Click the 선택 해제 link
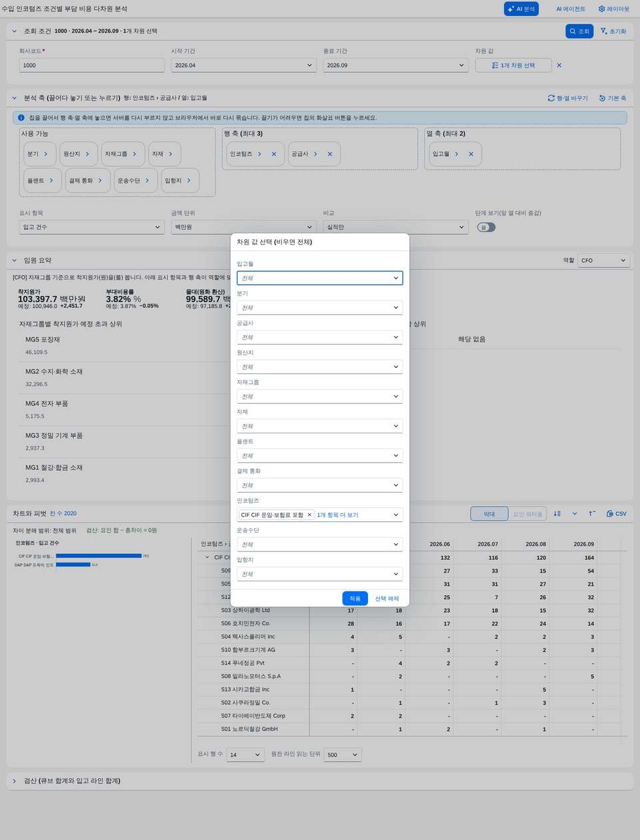The height and width of the screenshot is (840, 640). pyautogui.click(x=387, y=599)
